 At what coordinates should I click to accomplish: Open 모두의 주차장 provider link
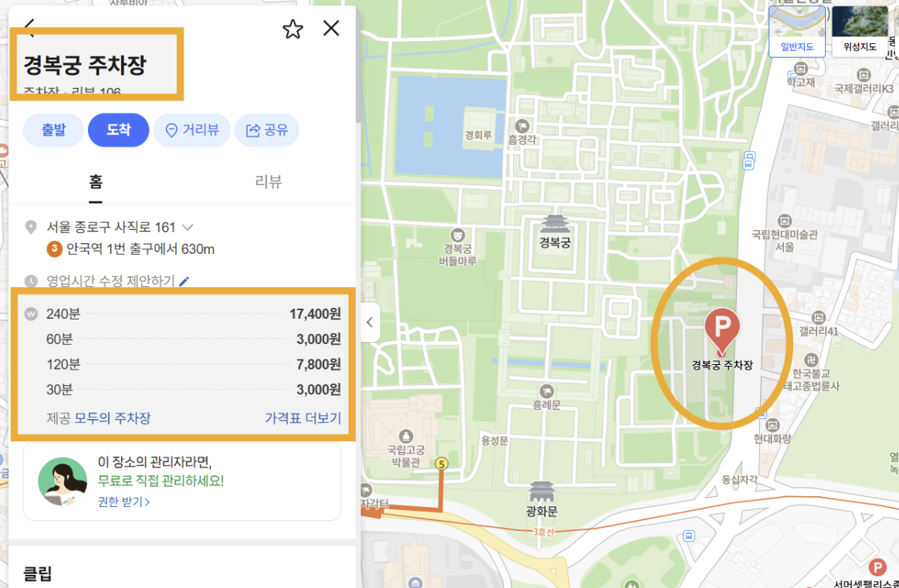(113, 417)
